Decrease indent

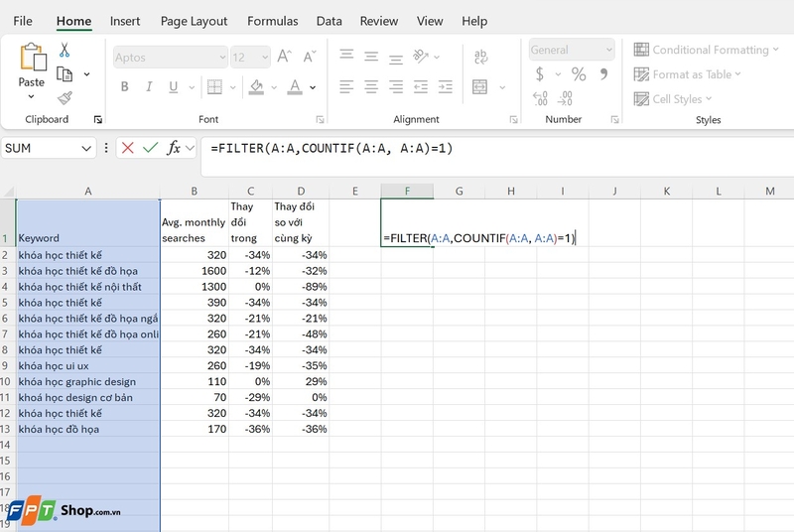[421, 87]
